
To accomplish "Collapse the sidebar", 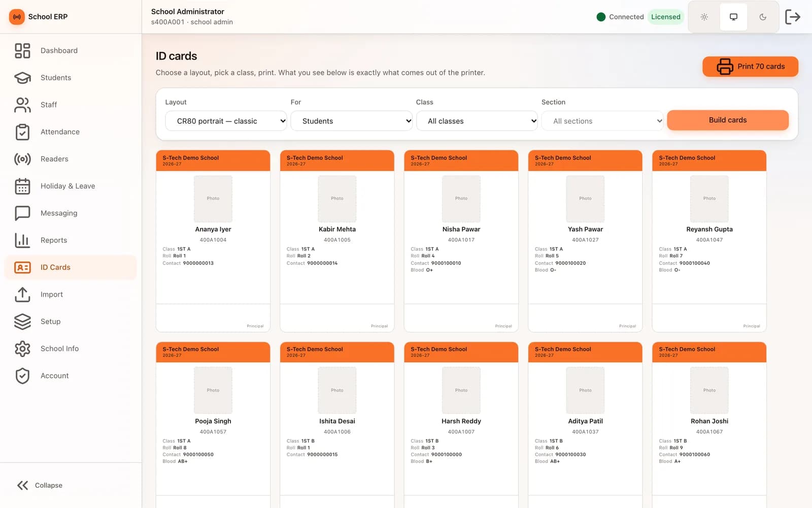I will (x=40, y=486).
